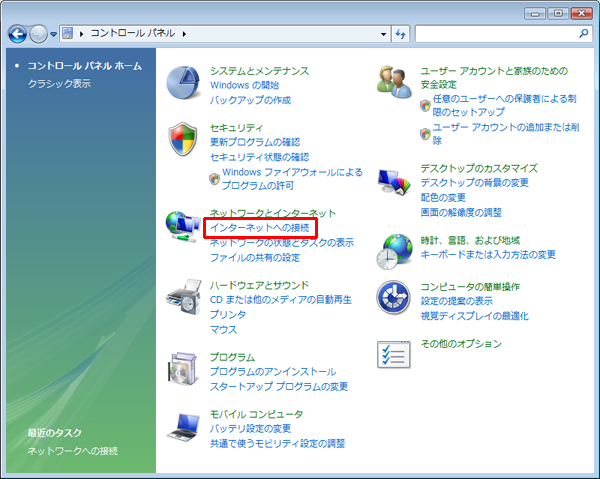Screen dimensions: 600x479
Task: Click バッテリ設定の変更
Action: click(x=250, y=429)
